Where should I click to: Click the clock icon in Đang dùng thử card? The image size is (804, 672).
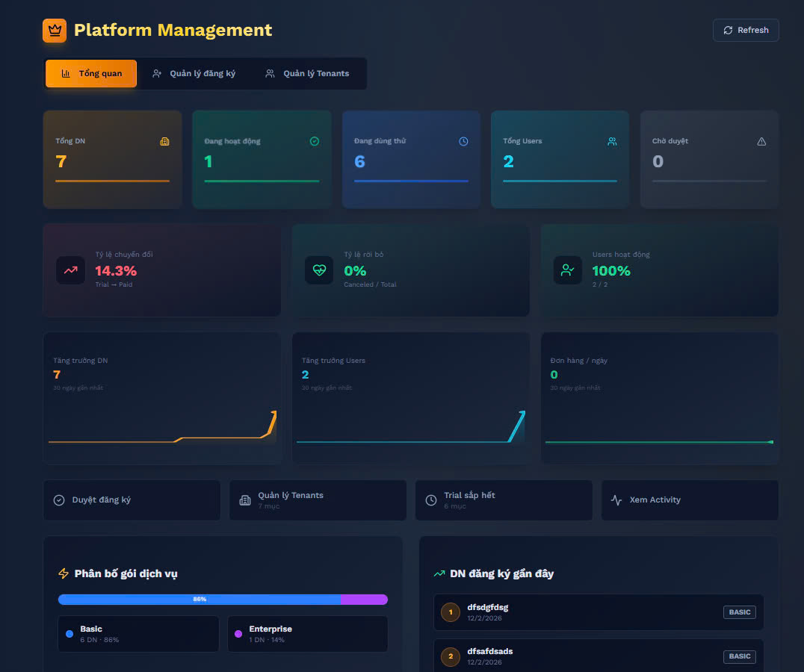tap(463, 141)
